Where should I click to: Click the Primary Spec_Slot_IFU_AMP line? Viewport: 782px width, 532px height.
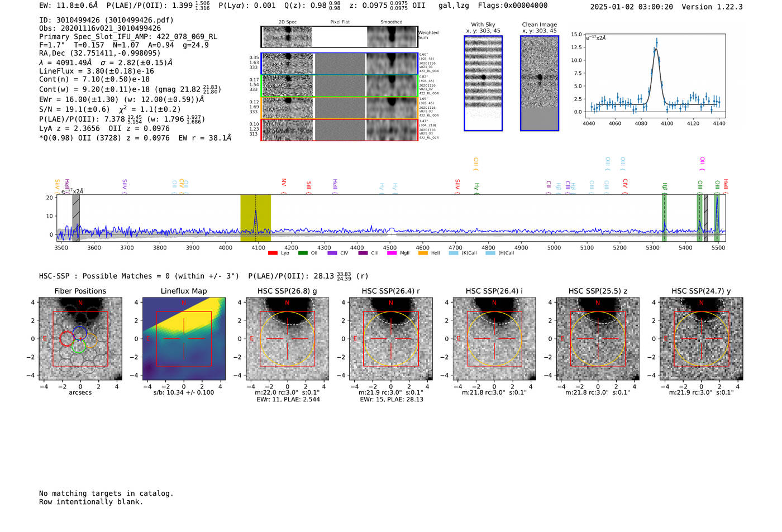point(128,37)
